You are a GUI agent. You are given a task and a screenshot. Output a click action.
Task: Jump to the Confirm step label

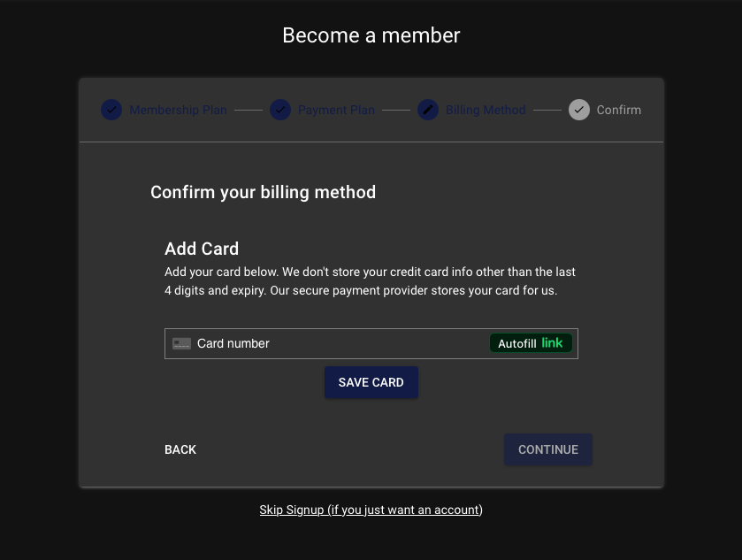619,111
